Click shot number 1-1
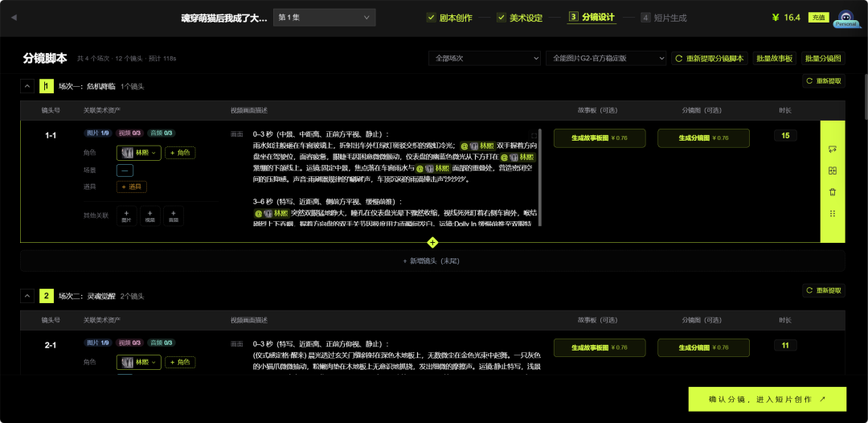 51,136
